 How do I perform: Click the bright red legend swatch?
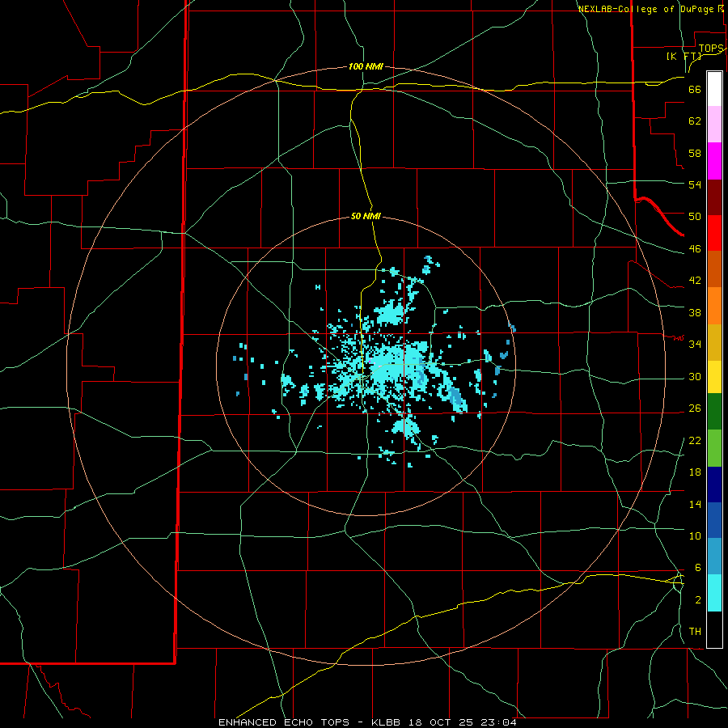pos(714,233)
